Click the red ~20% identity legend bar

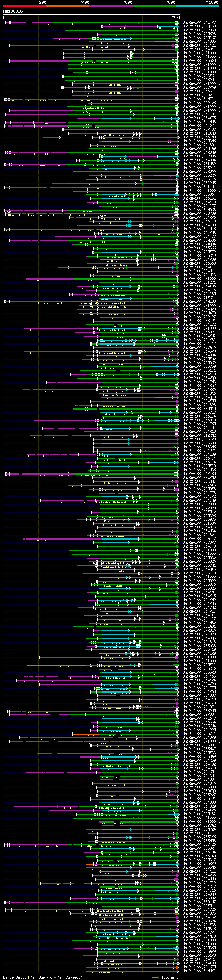pyautogui.click(x=25, y=6)
